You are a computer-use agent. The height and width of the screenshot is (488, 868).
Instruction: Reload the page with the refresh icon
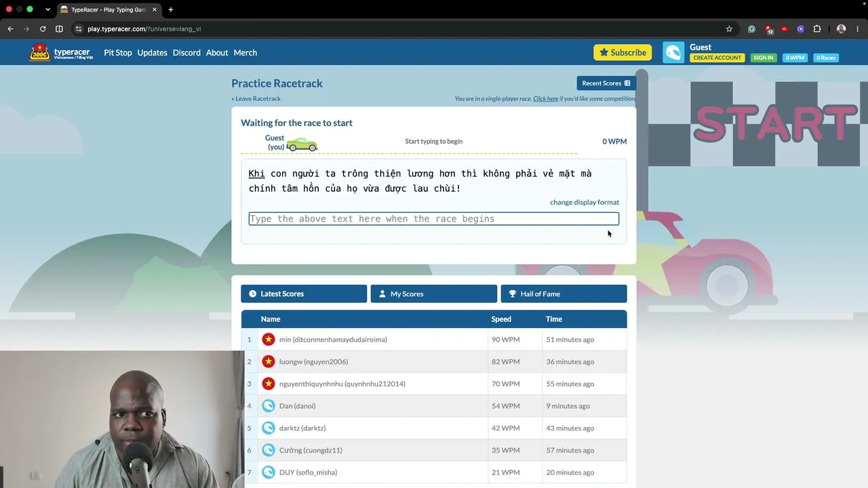pyautogui.click(x=43, y=29)
